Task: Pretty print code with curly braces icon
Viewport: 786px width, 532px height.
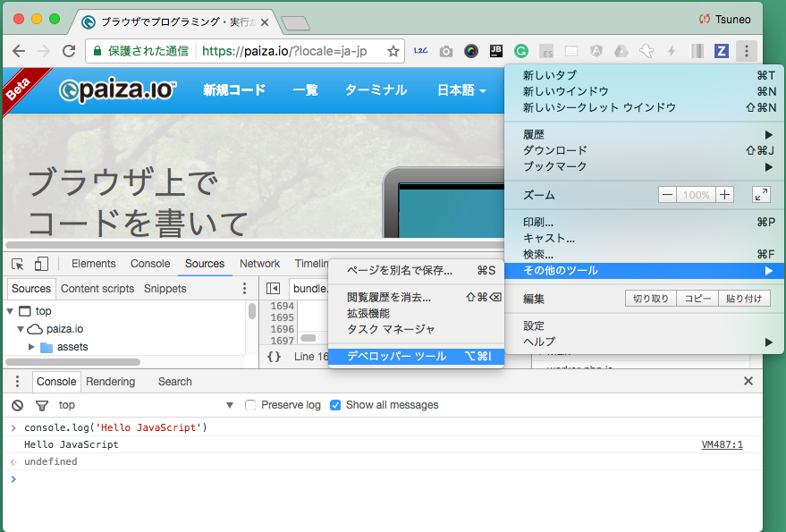Action: [x=274, y=357]
